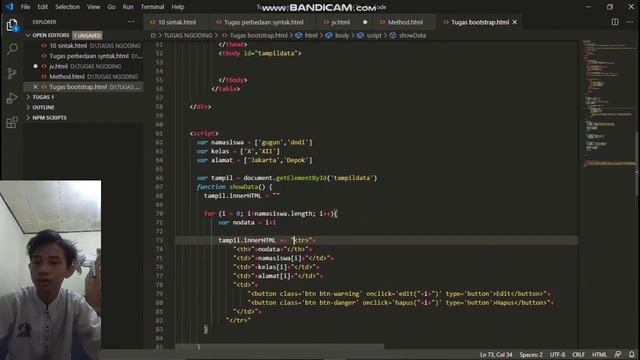Image resolution: width=640 pixels, height=360 pixels.
Task: Open Explorer more actions ellipsis
Action: click(x=131, y=22)
